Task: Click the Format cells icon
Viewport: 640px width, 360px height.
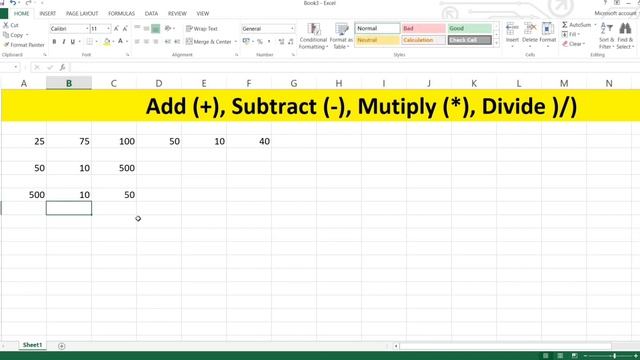Action: (547, 29)
